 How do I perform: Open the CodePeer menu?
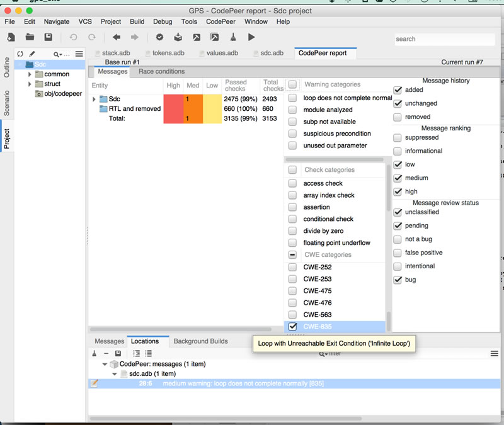(x=220, y=21)
